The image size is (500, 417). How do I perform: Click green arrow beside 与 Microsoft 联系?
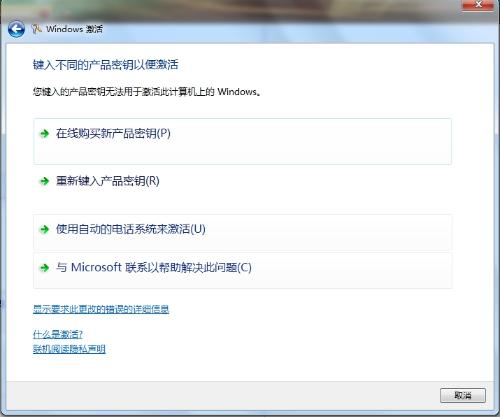(44, 268)
